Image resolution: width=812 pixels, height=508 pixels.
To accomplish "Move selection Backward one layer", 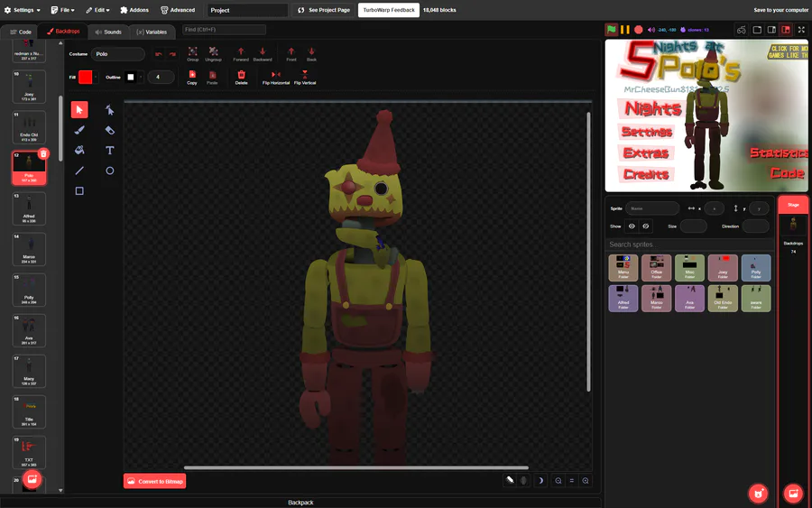I will point(263,54).
